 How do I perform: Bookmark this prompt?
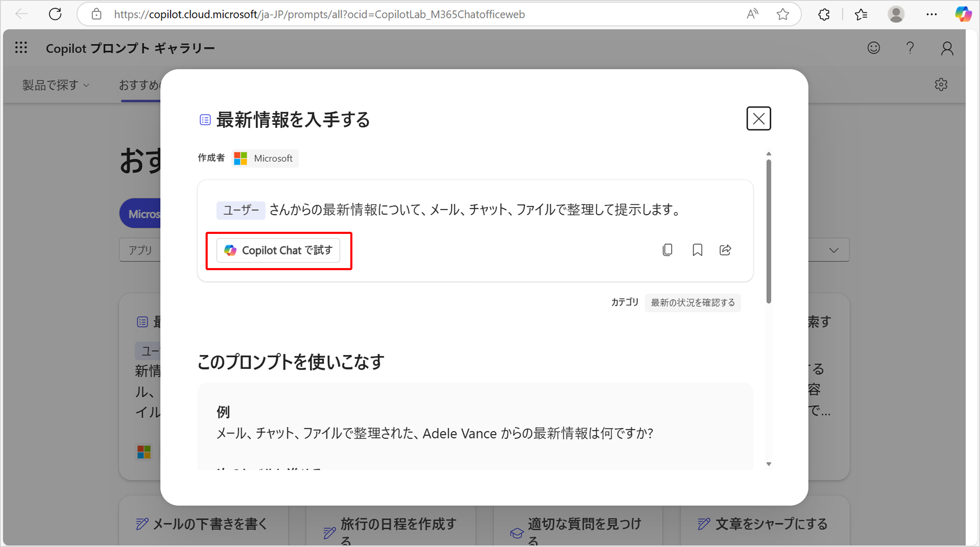coord(697,250)
